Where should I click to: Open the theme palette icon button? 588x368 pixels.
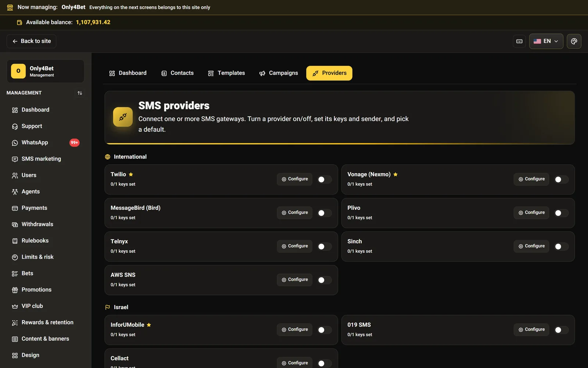pyautogui.click(x=574, y=41)
